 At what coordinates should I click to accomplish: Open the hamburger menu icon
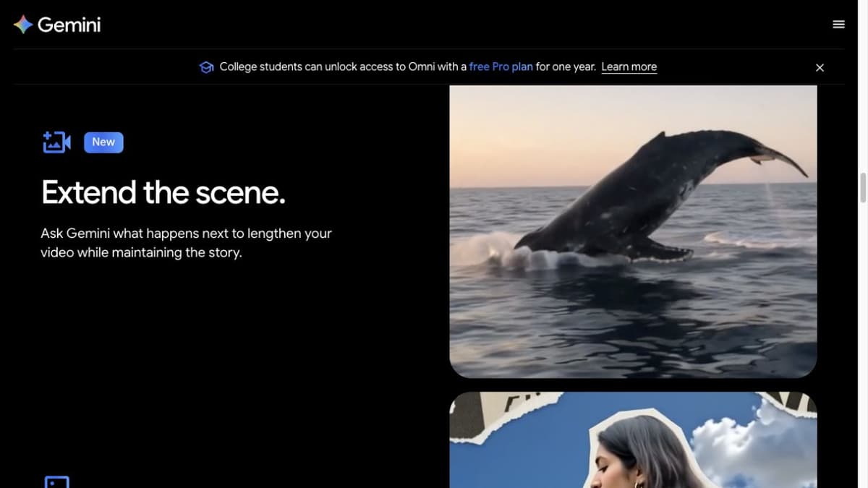pyautogui.click(x=838, y=25)
